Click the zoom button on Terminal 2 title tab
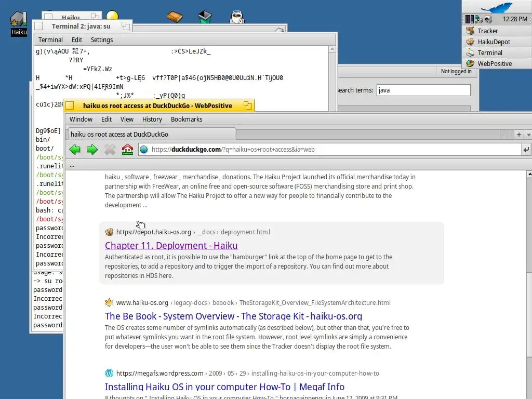532x399 pixels. pyautogui.click(x=126, y=26)
